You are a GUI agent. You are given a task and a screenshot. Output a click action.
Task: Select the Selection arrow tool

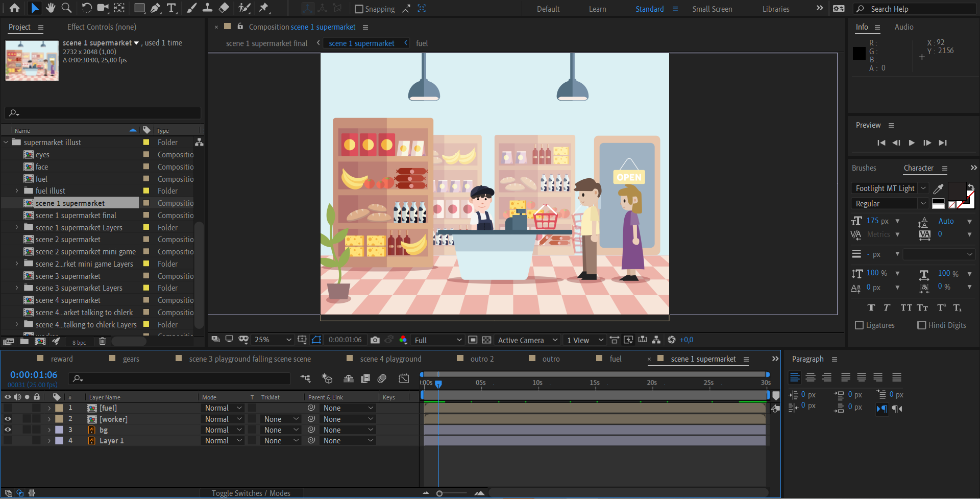pyautogui.click(x=35, y=8)
